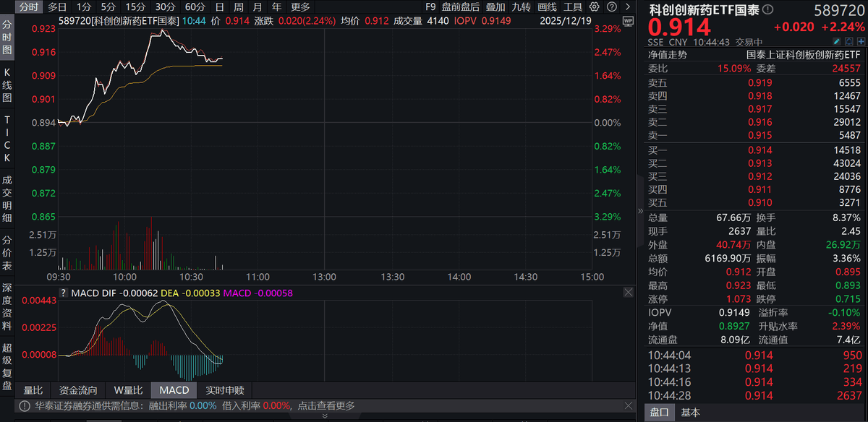Viewport: 868px width, 422px height.
Task: Expand the 更多 period options
Action: [x=301, y=7]
